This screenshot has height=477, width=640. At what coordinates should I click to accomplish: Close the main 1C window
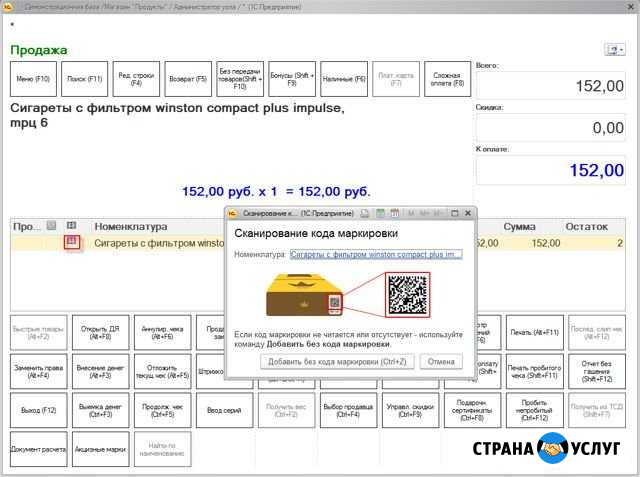[x=631, y=7]
